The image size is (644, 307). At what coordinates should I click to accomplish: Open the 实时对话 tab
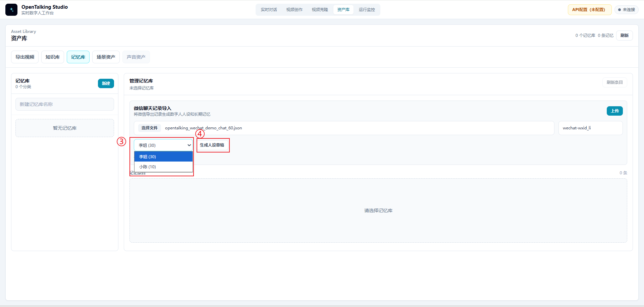pyautogui.click(x=269, y=10)
